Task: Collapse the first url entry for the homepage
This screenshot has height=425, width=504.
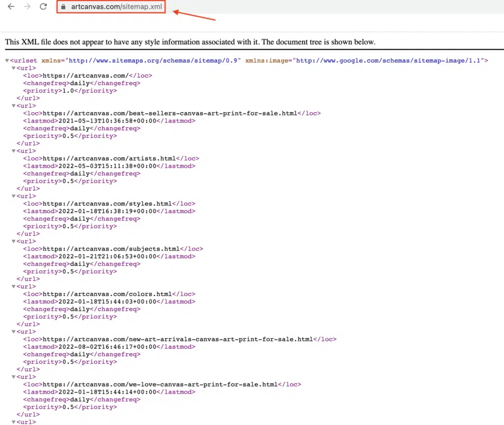Action: pos(13,68)
